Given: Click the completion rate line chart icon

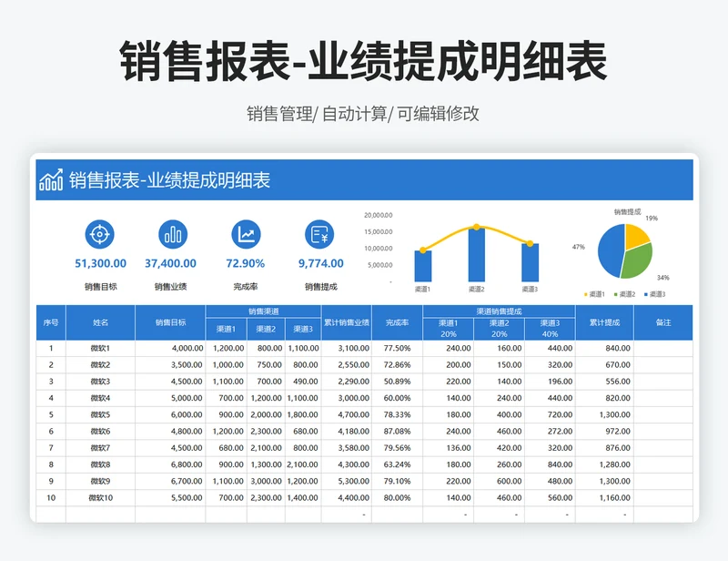Looking at the screenshot, I should [246, 234].
